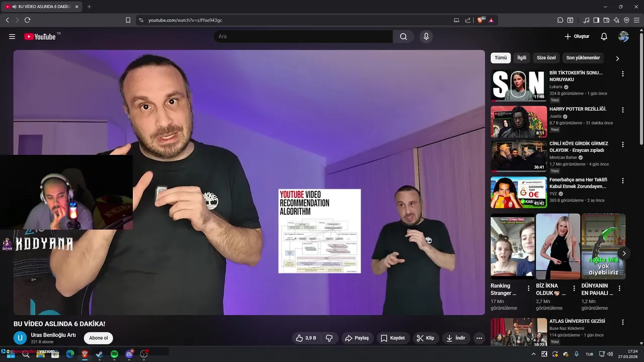Screen dimensions: 644x362
Task: Select the İlgili filter chip
Action: click(x=522, y=58)
